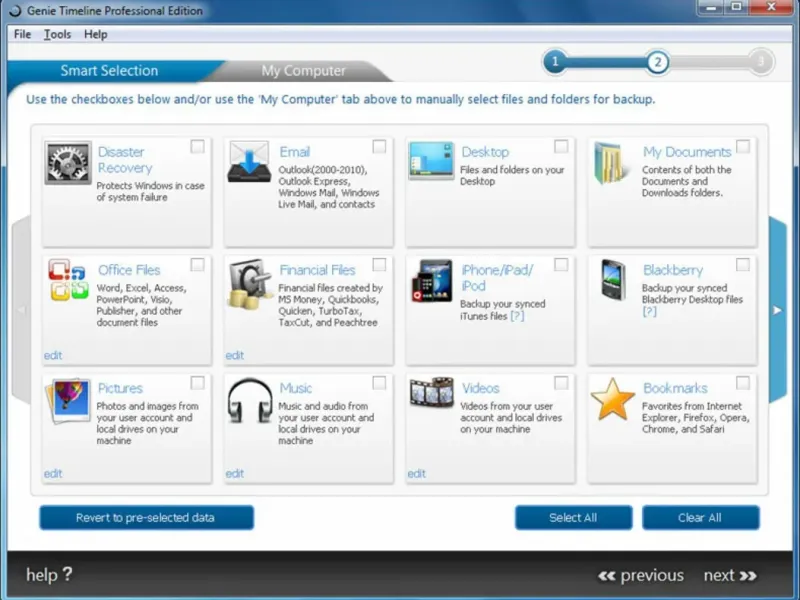Click the Bookmarks title text
Screen dimensions: 800x600
pyautogui.click(x=675, y=388)
